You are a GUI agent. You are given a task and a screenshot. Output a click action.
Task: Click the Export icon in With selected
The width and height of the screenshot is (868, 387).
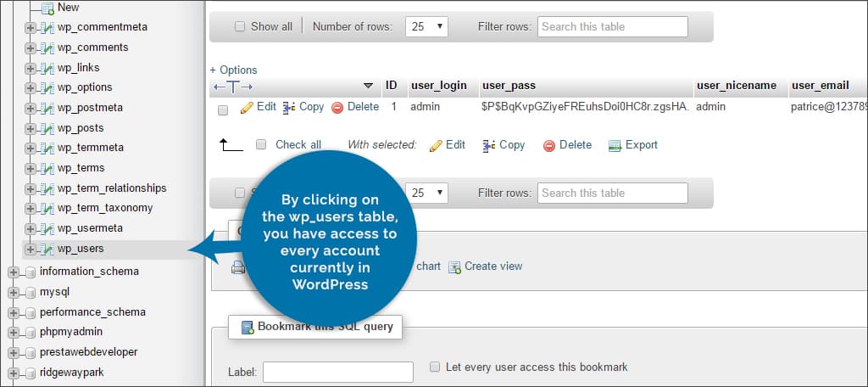[x=615, y=146]
